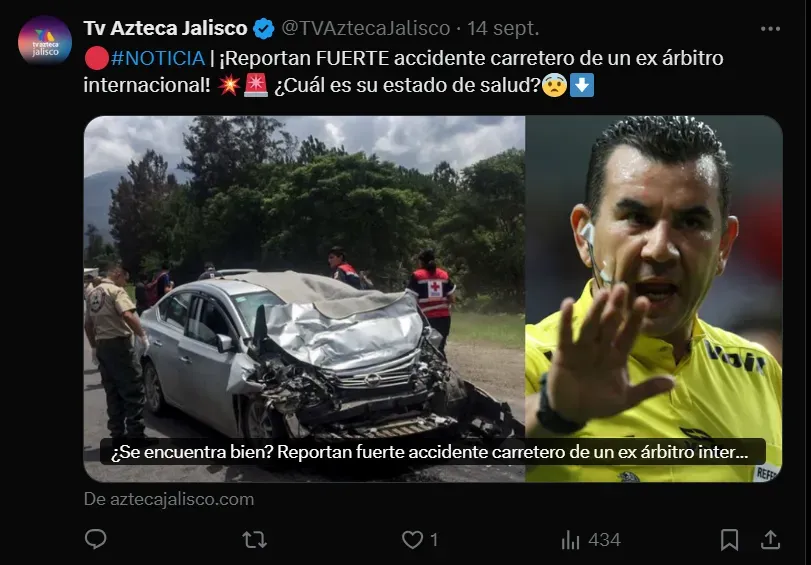Screen dimensions: 811x565
Task: Open Tv Azteca Jalisco profile avatar
Action: [x=45, y=40]
